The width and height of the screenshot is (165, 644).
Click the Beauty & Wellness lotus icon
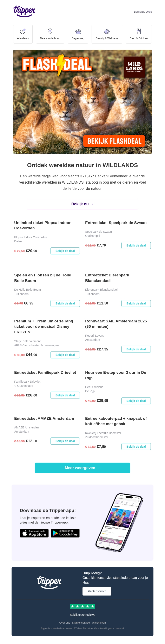pos(107,32)
